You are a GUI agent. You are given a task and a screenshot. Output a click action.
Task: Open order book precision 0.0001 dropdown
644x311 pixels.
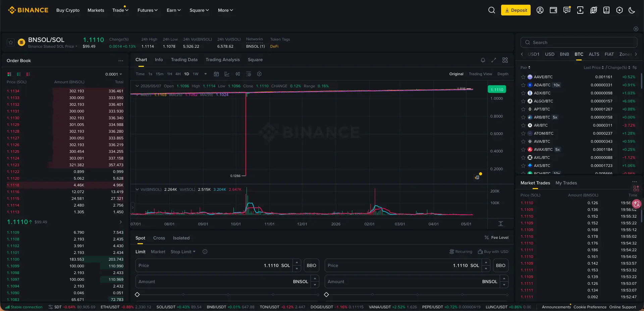tap(114, 74)
